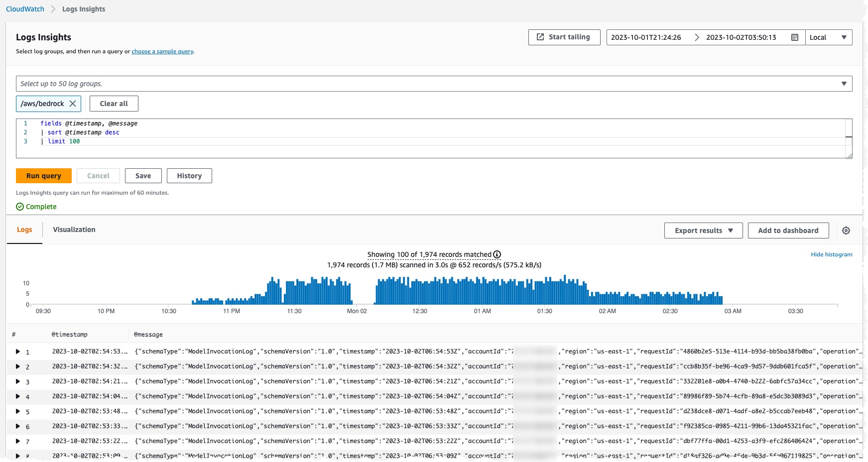Open the Local timezone dropdown
The width and height of the screenshot is (868, 462).
(829, 37)
